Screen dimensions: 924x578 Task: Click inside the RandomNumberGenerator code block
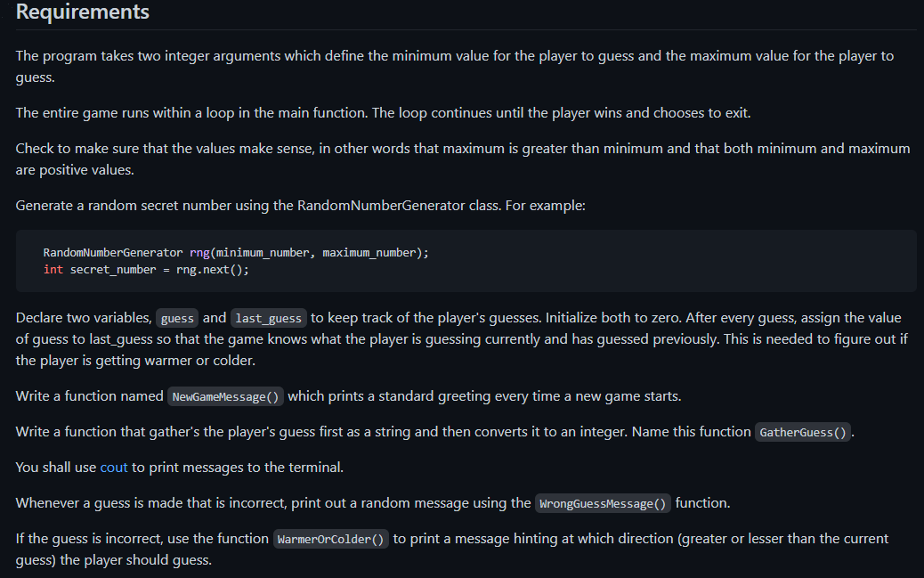tap(466, 261)
